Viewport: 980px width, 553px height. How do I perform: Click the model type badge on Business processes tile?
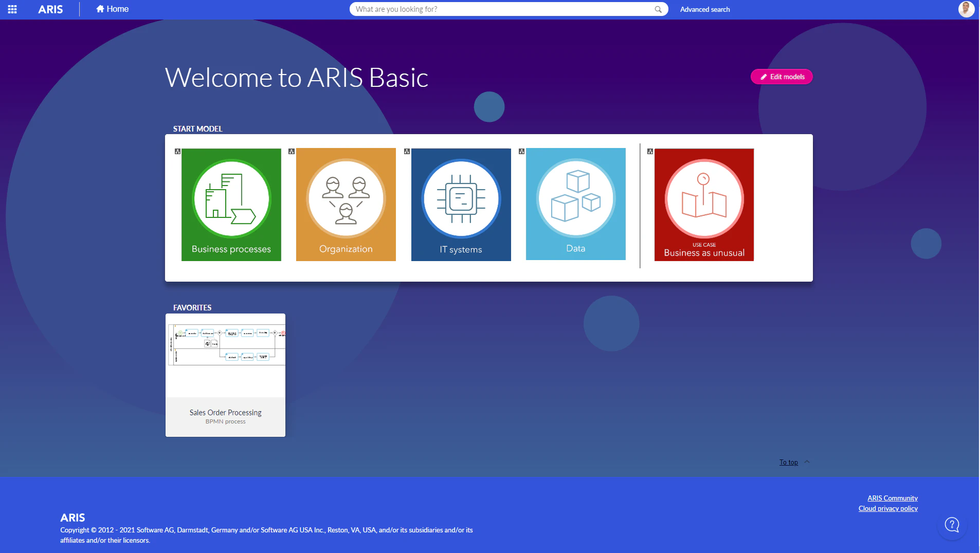177,151
